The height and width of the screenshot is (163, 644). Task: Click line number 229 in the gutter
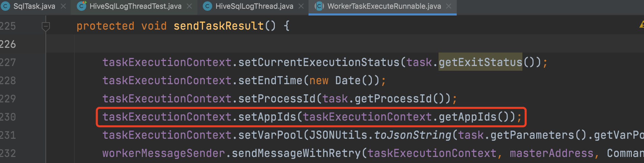pyautogui.click(x=8, y=99)
